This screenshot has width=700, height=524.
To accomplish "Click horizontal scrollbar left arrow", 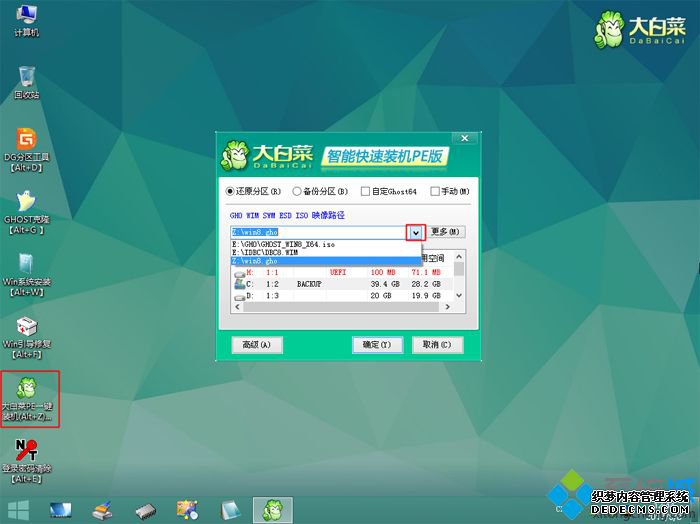I will point(238,307).
